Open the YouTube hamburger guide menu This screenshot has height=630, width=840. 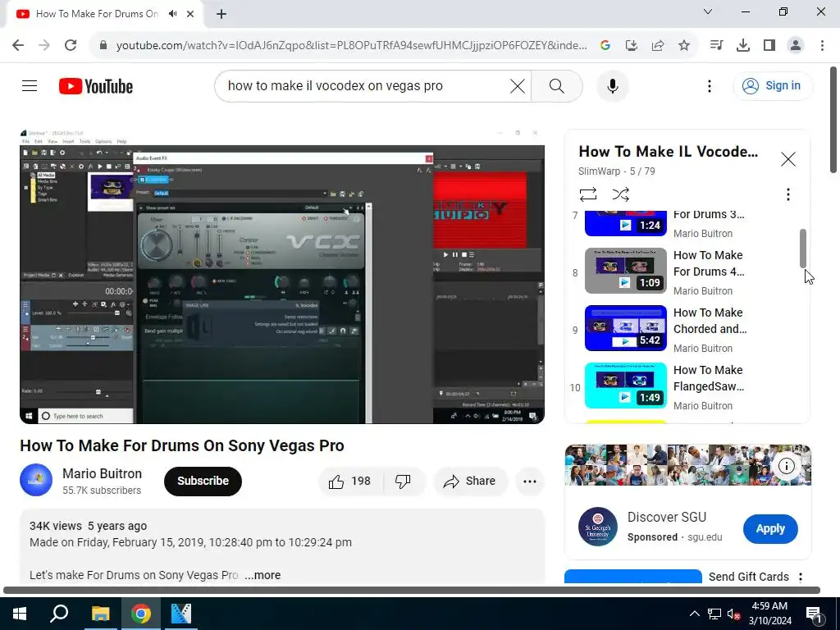click(x=30, y=85)
